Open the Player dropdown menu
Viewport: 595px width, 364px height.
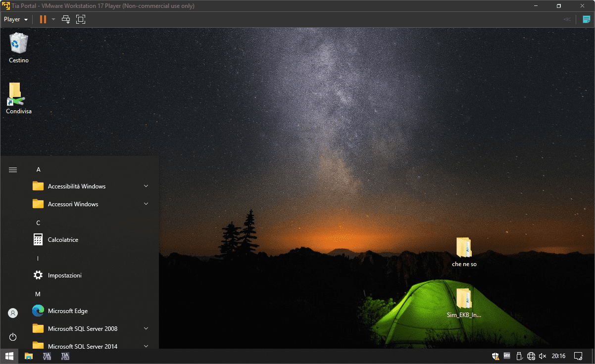(x=16, y=19)
